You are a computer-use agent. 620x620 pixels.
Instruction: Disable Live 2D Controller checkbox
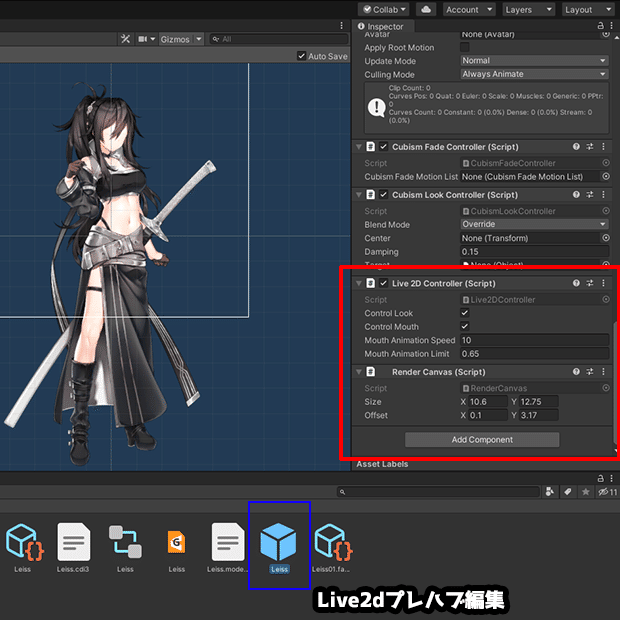coord(383,284)
